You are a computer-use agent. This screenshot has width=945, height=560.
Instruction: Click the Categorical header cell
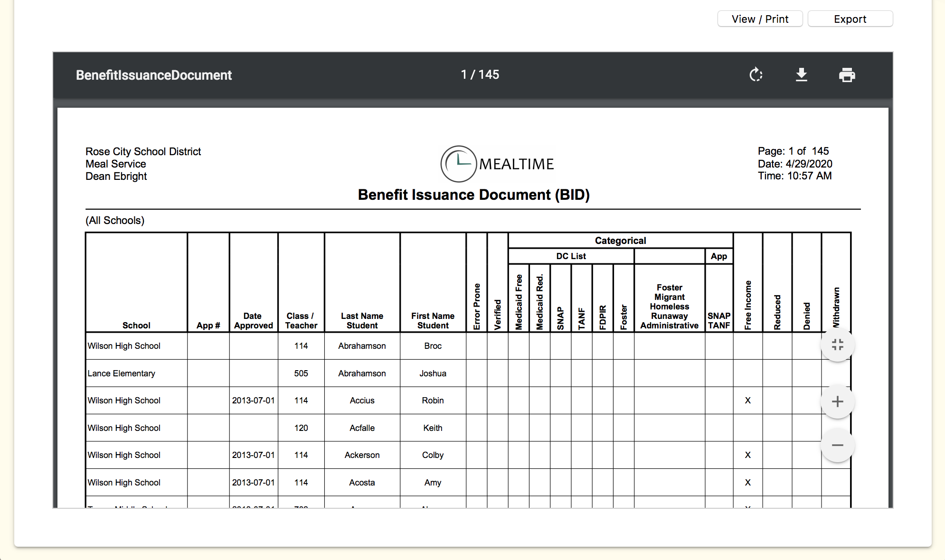pos(620,241)
